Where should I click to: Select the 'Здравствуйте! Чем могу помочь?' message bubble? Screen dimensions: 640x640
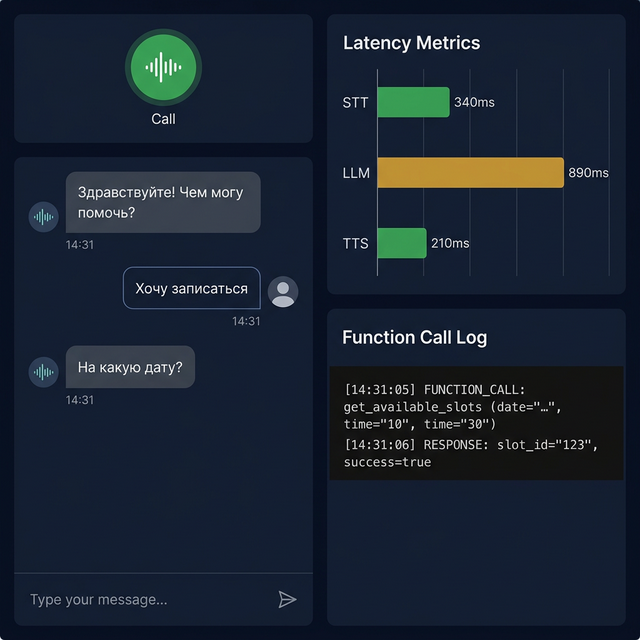click(x=163, y=202)
